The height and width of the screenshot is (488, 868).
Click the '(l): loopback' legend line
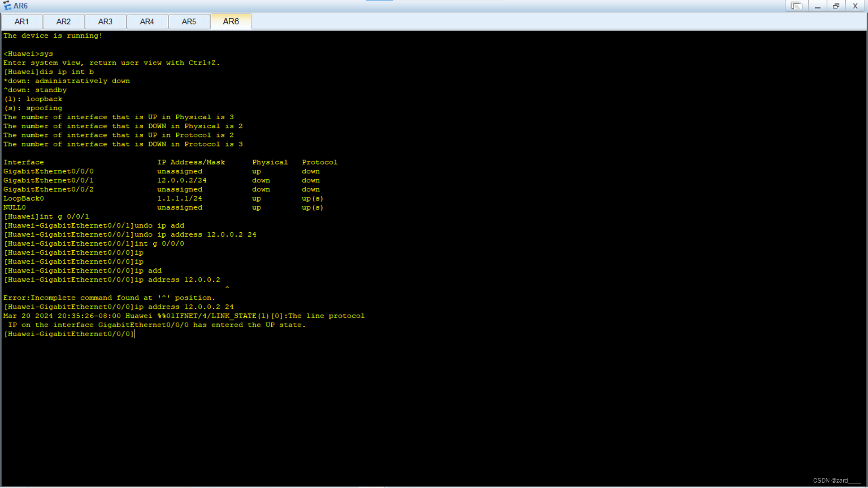click(33, 99)
